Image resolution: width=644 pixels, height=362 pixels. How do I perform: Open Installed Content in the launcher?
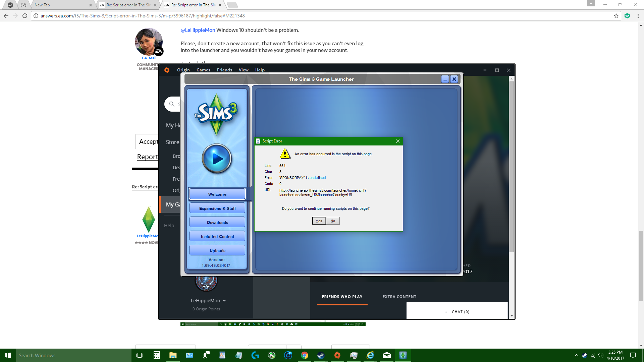pyautogui.click(x=217, y=236)
